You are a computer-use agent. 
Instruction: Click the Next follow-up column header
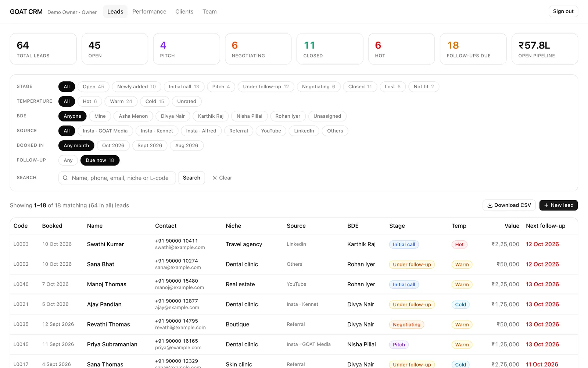[x=545, y=226]
